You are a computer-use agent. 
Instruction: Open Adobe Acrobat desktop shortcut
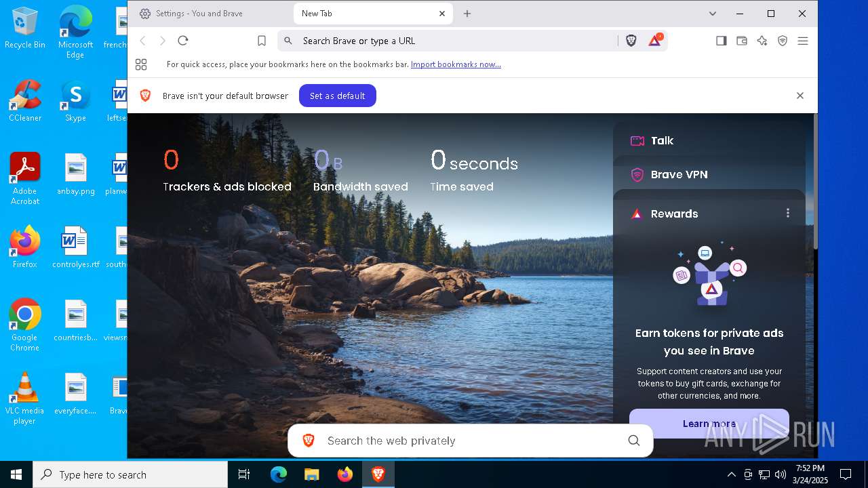click(25, 179)
